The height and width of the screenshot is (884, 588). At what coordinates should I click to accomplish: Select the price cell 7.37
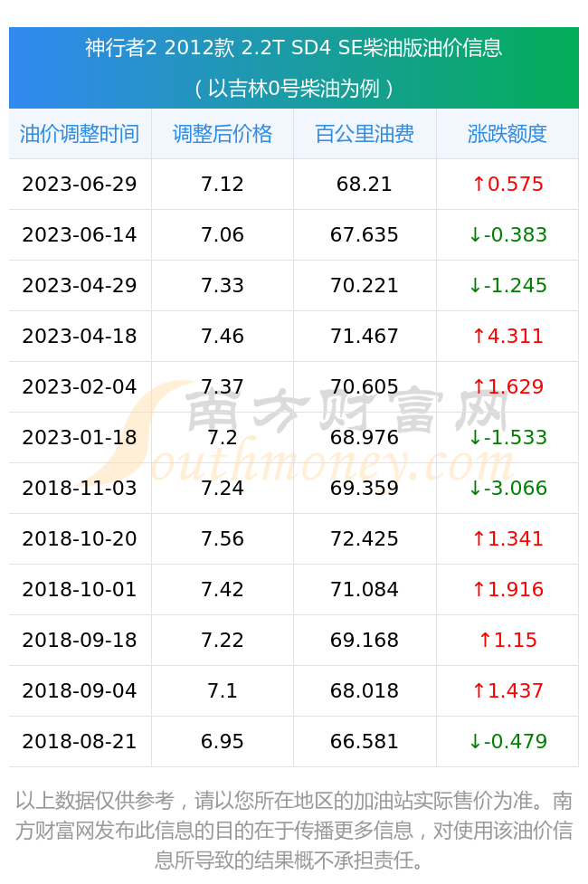click(x=223, y=386)
